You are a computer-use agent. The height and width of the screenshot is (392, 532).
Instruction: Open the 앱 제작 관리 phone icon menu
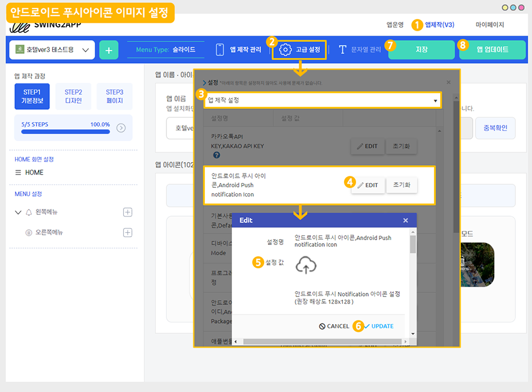(220, 50)
